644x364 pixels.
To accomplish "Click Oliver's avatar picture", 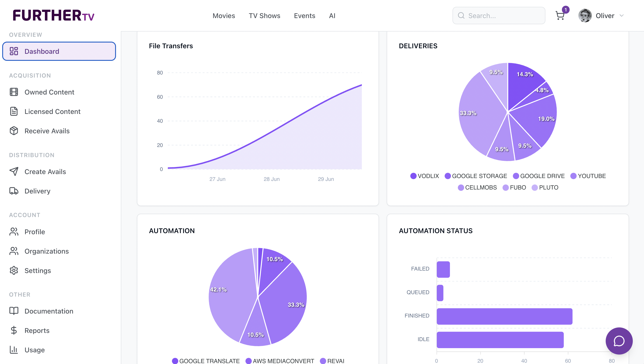I will 585,15.
